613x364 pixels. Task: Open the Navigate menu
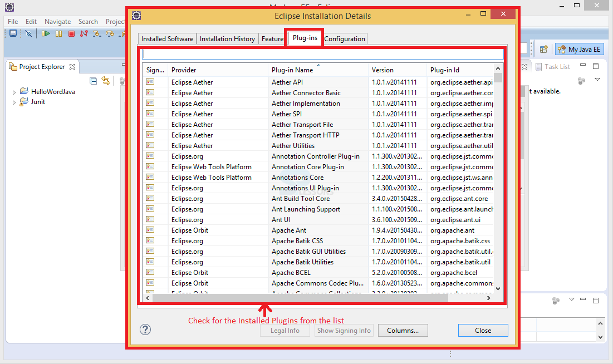coord(57,22)
